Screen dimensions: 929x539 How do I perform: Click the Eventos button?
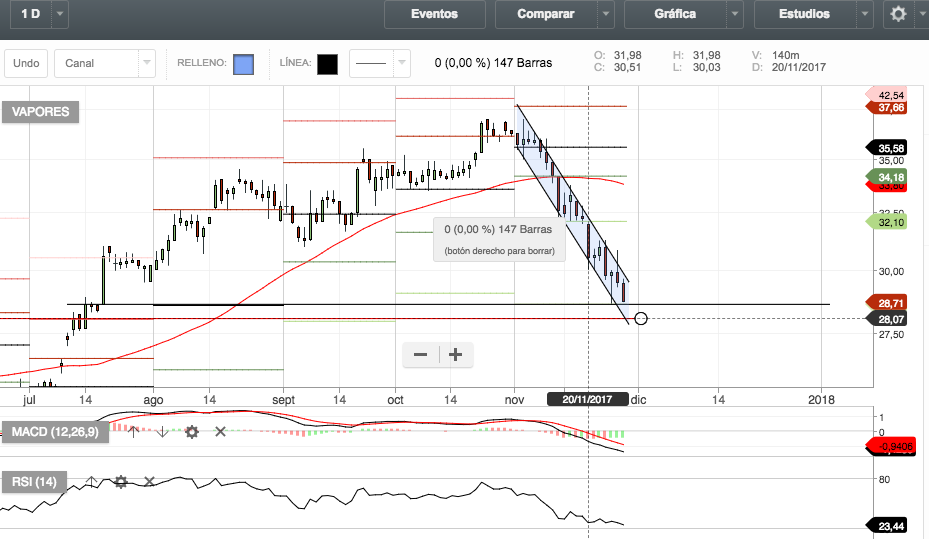pyautogui.click(x=434, y=14)
